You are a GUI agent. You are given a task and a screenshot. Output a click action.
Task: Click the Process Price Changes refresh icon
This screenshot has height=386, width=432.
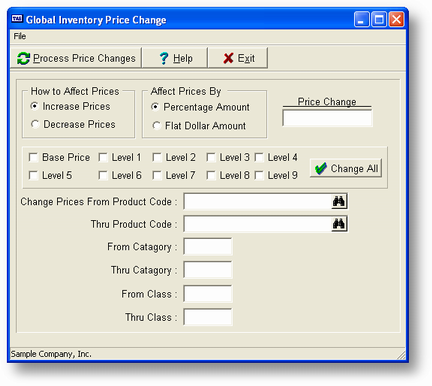[23, 58]
